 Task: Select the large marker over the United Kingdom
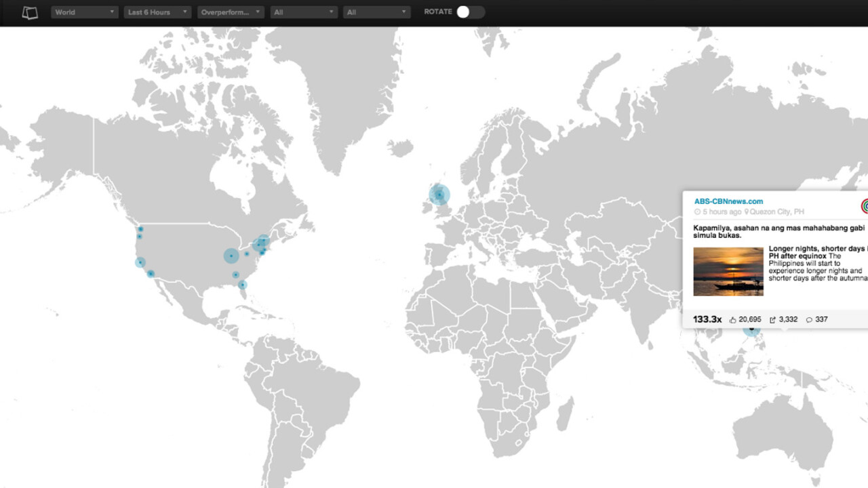pyautogui.click(x=439, y=195)
